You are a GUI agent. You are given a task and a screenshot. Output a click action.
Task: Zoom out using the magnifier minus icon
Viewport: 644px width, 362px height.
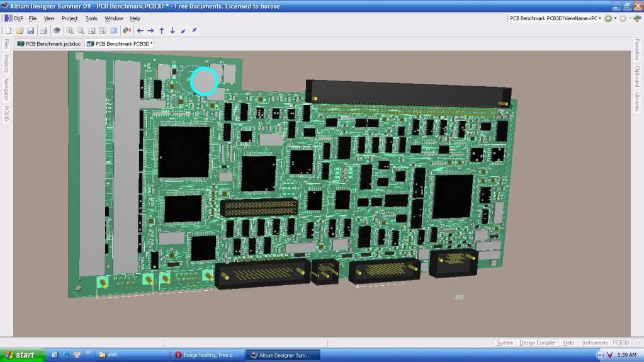click(81, 30)
